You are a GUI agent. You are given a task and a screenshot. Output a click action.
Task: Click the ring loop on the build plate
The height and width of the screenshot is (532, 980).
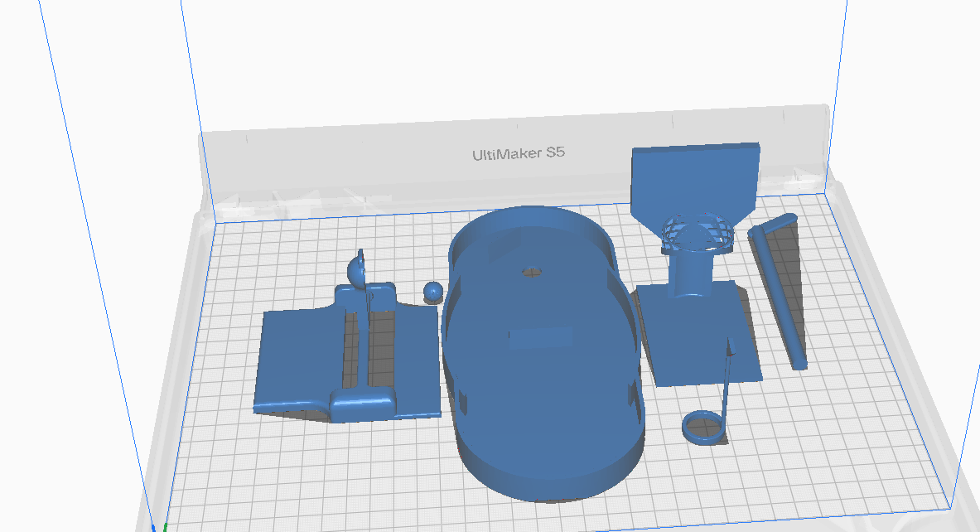click(x=704, y=428)
